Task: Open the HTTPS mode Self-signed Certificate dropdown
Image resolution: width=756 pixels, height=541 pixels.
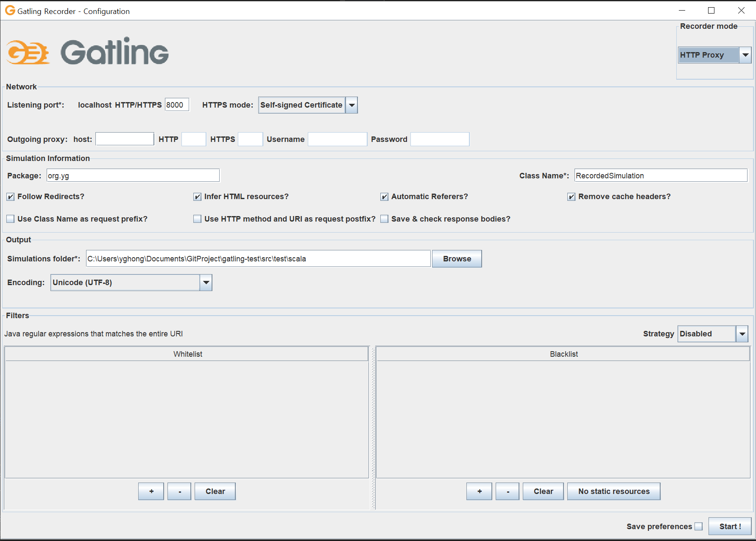Action: coord(308,105)
